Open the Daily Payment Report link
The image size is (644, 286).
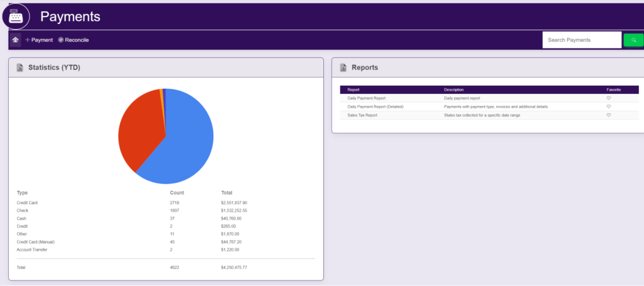click(366, 98)
